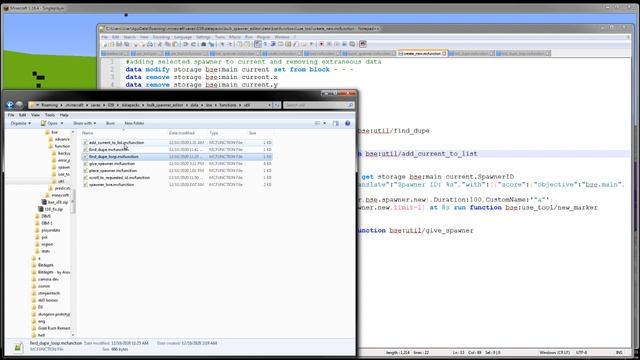
Task: Open Explorer's Help question-mark icon
Action: tap(348, 123)
